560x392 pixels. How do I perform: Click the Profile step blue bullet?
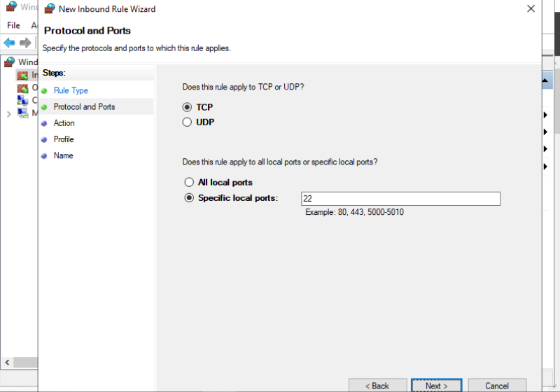click(44, 140)
